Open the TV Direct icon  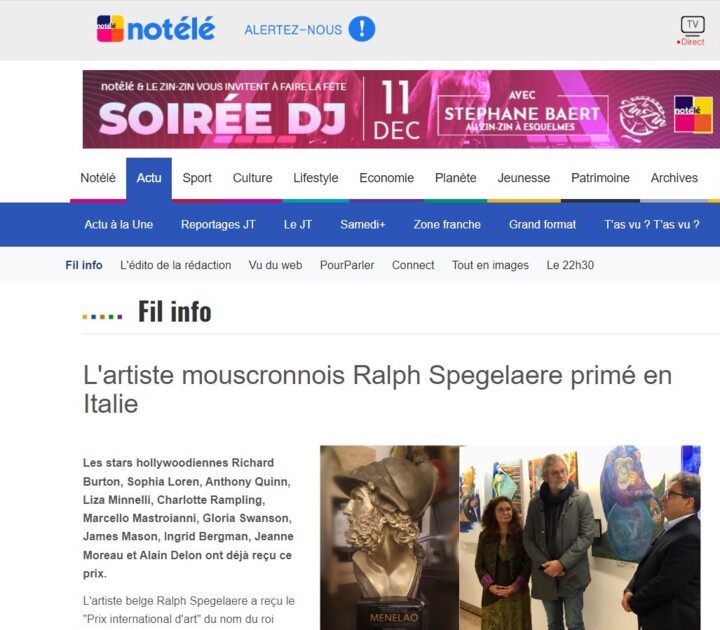[692, 31]
